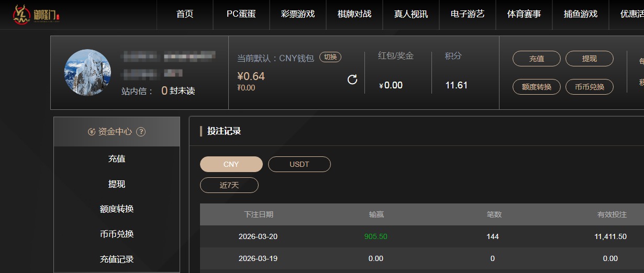Click the 提现 button in the header panel
This screenshot has height=273, width=644.
(x=590, y=59)
